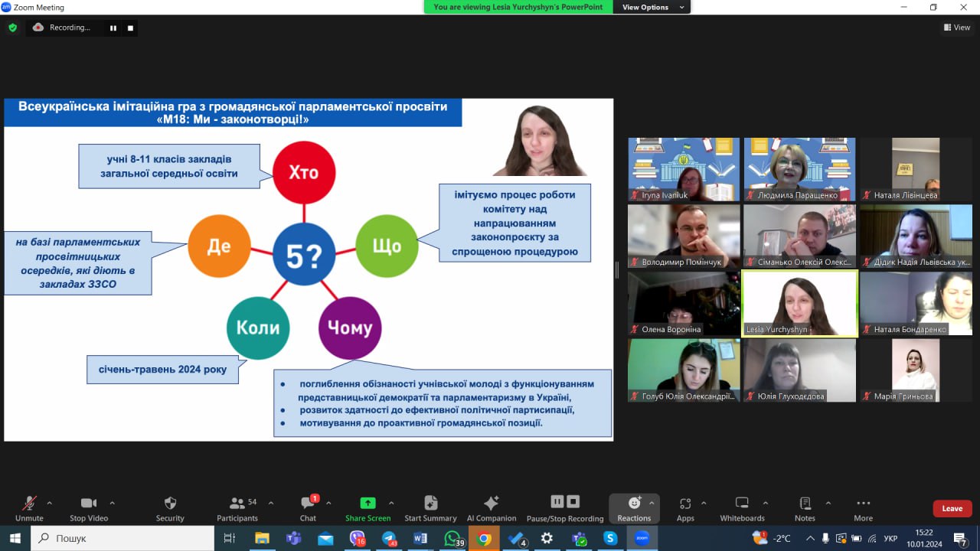The width and height of the screenshot is (980, 551).
Task: Pause recording using top-left pause button
Action: click(113, 28)
